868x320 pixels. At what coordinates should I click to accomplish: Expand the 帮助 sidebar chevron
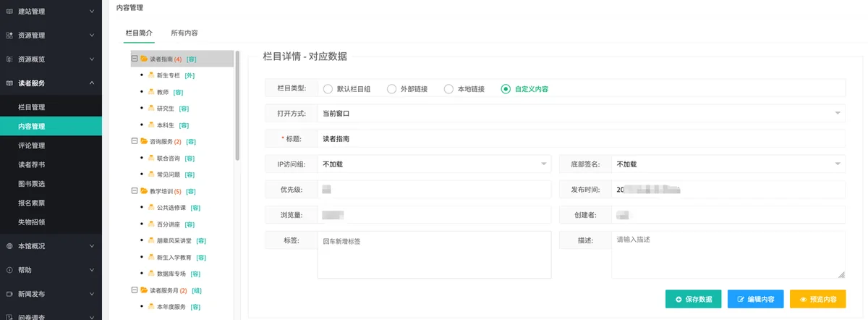[92, 270]
